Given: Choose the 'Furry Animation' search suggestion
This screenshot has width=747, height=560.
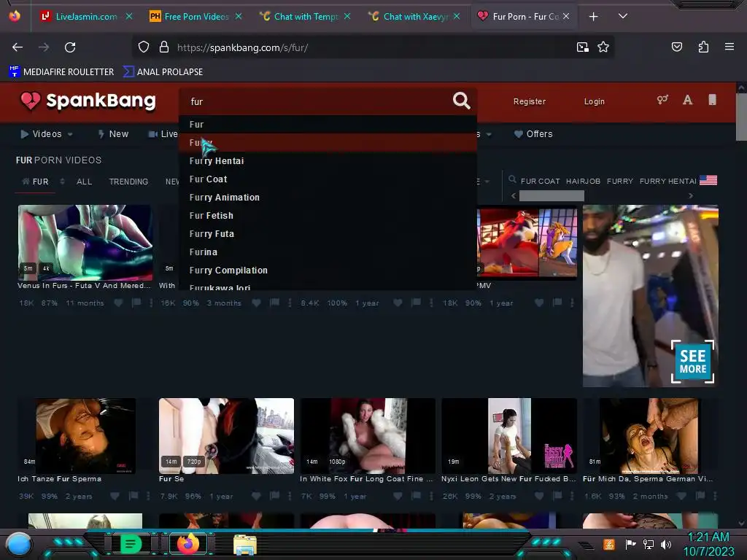Looking at the screenshot, I should tap(328, 197).
